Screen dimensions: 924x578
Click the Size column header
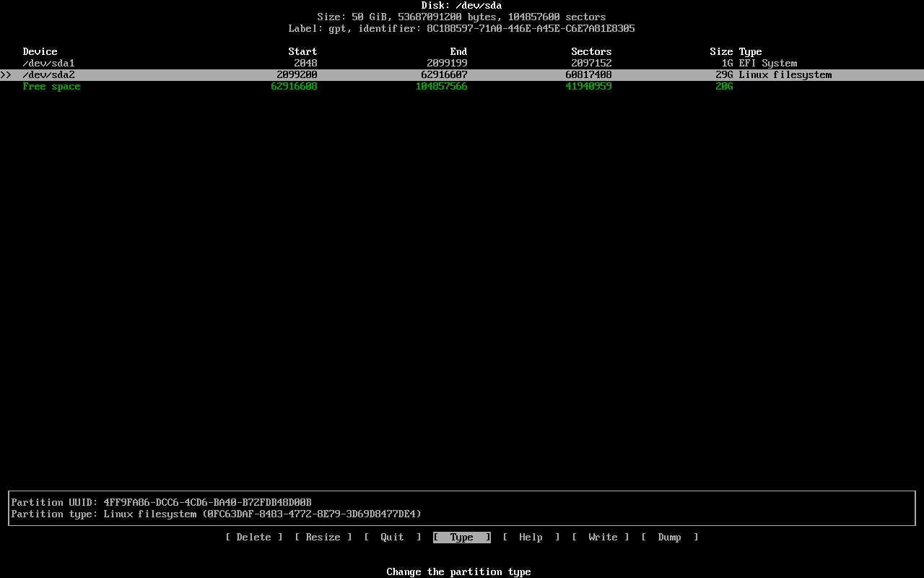pyautogui.click(x=721, y=51)
